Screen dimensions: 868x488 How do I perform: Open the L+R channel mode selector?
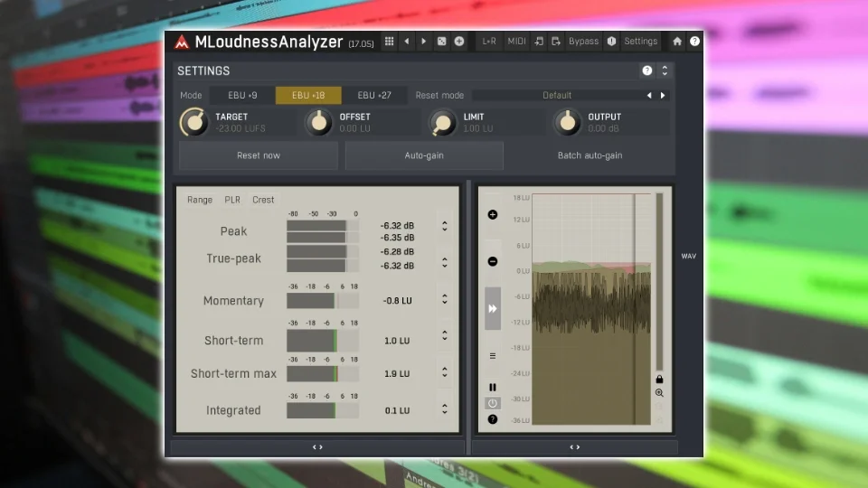(489, 41)
